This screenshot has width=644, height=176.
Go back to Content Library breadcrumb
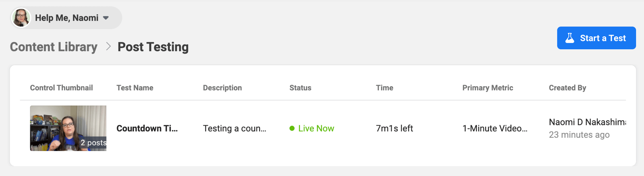coord(54,47)
